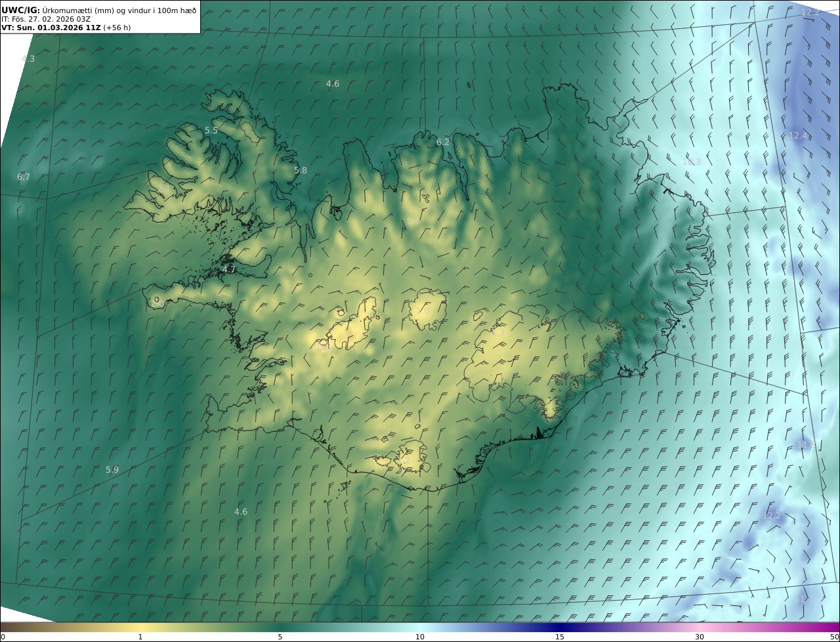This screenshot has width=840, height=642.
Task: Select the 30 tick on the color scale
Action: (700, 637)
